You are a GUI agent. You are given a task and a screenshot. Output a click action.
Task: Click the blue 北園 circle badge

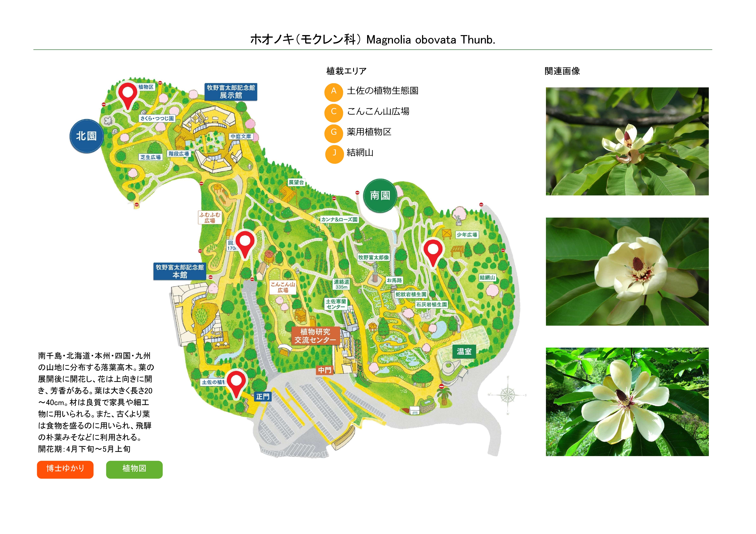click(x=87, y=136)
